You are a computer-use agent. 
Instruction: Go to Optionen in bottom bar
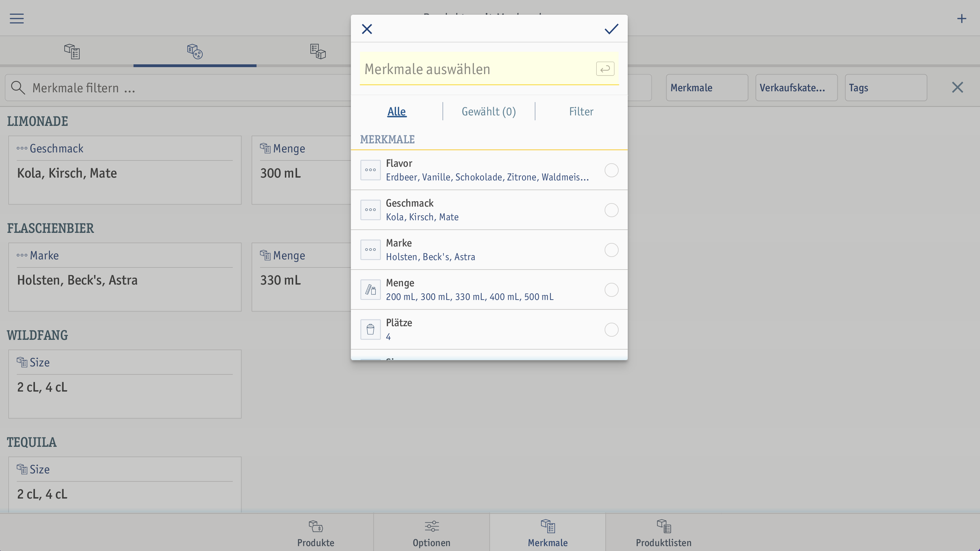click(431, 533)
